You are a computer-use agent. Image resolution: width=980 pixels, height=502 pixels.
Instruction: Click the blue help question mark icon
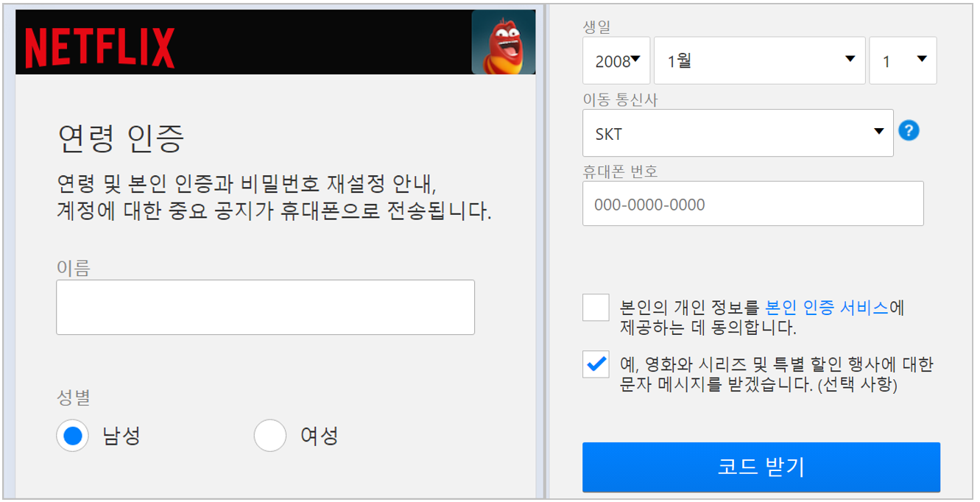pyautogui.click(x=909, y=131)
